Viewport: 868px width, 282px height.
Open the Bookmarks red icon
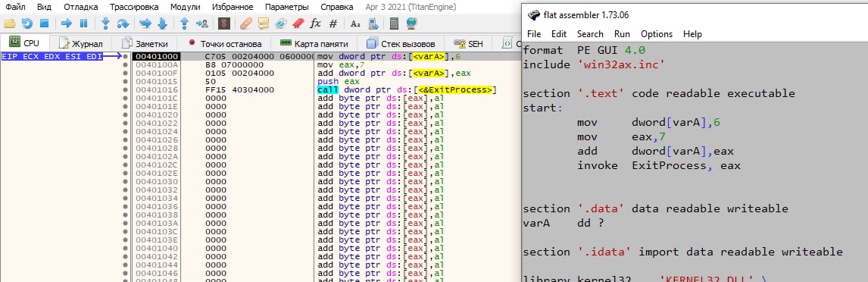coord(298,23)
